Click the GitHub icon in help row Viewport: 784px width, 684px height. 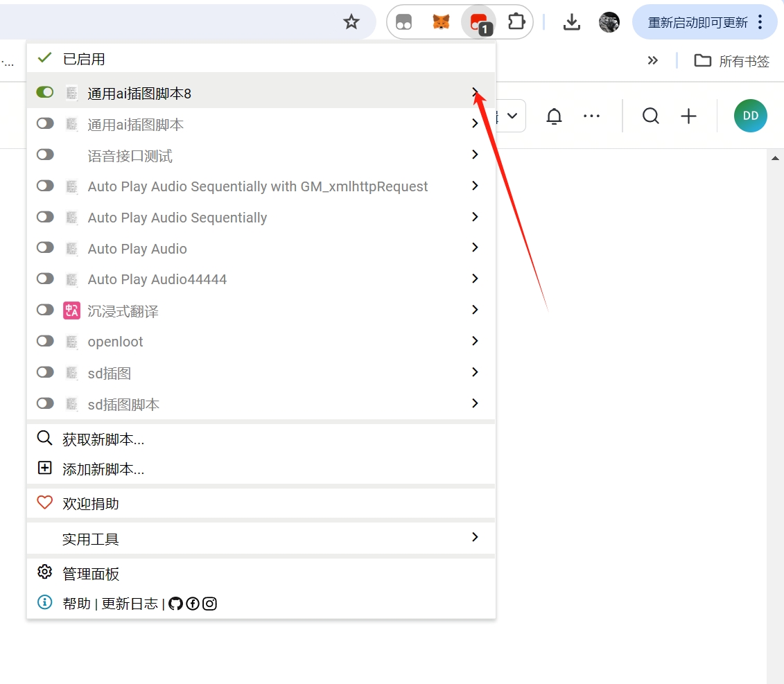(x=175, y=604)
